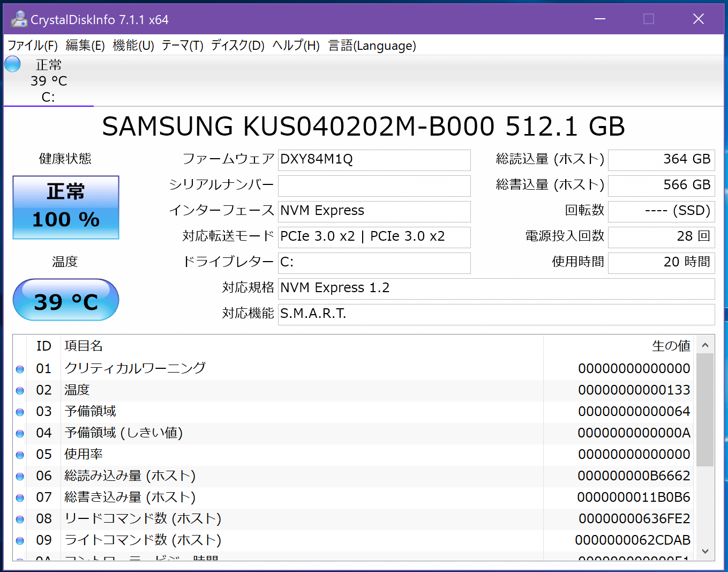Click the 項目名 column header
This screenshot has width=728, height=572.
coord(302,346)
